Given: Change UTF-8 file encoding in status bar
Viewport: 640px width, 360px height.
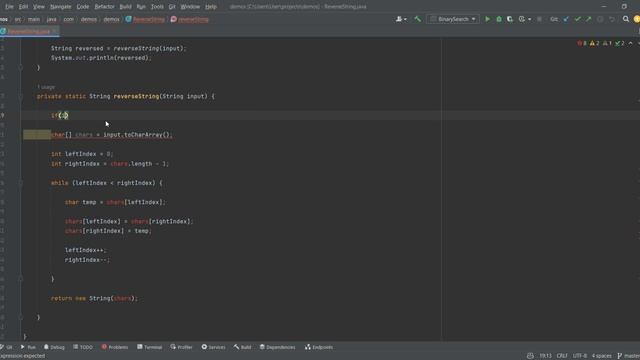Looking at the screenshot, I should coord(580,356).
